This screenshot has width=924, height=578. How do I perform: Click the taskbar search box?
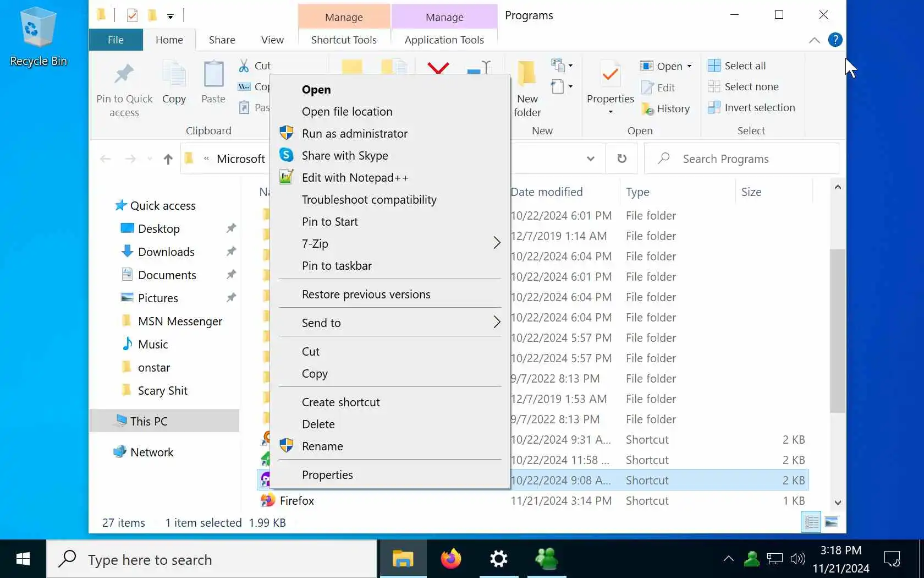coord(212,559)
